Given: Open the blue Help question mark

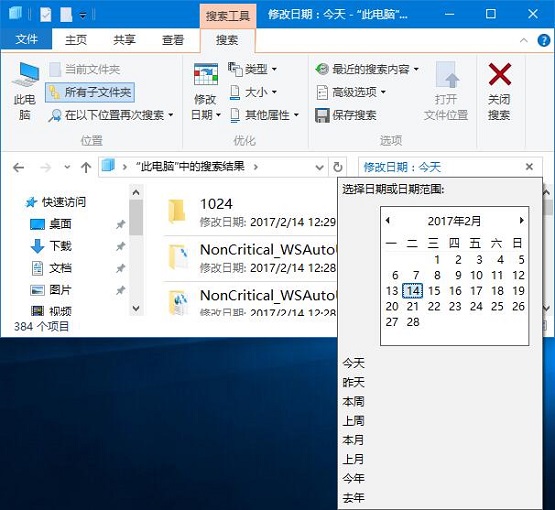Looking at the screenshot, I should [544, 40].
